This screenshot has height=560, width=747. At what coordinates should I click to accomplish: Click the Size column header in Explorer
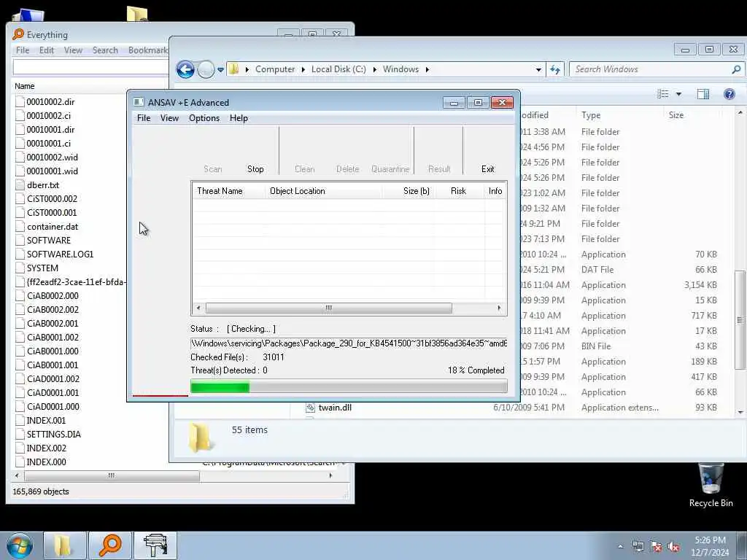pyautogui.click(x=693, y=115)
